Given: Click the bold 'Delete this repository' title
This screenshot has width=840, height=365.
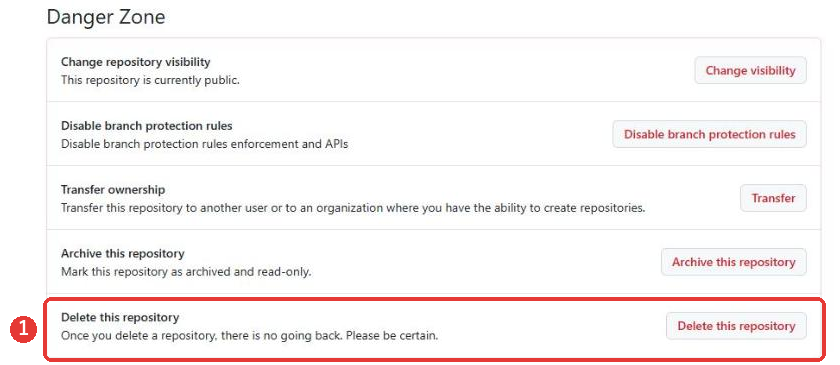Looking at the screenshot, I should tap(120, 317).
